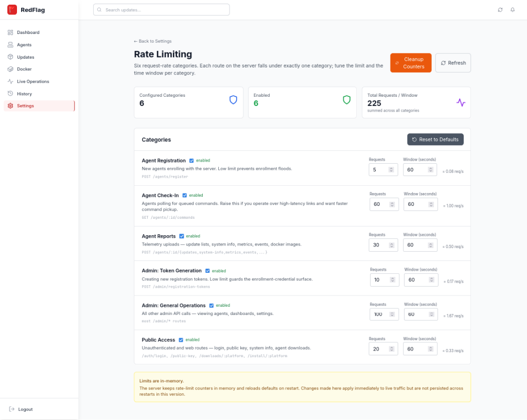
Task: Click the blue shield Configured Categories icon
Action: [x=233, y=100]
